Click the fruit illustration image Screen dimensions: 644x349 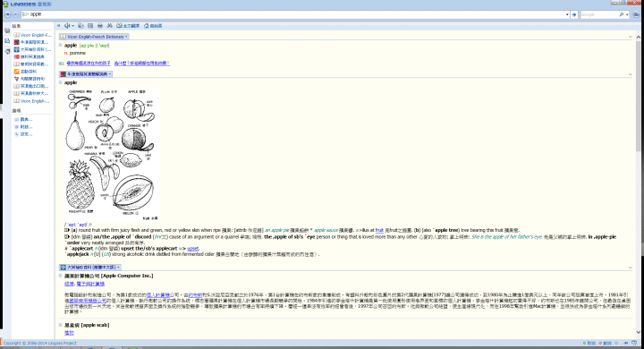click(112, 155)
